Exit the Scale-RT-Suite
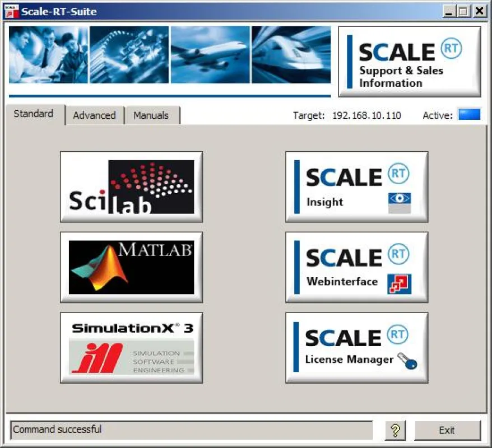Viewport: 492px width, 448px height. (x=447, y=431)
